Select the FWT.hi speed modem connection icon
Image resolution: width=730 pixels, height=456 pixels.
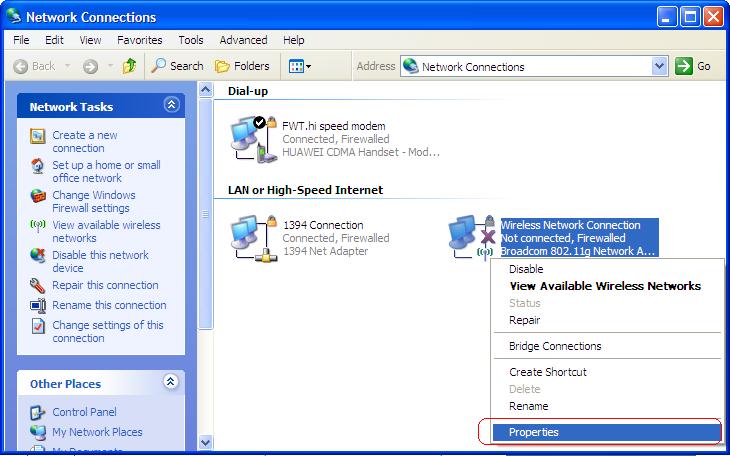(x=254, y=139)
